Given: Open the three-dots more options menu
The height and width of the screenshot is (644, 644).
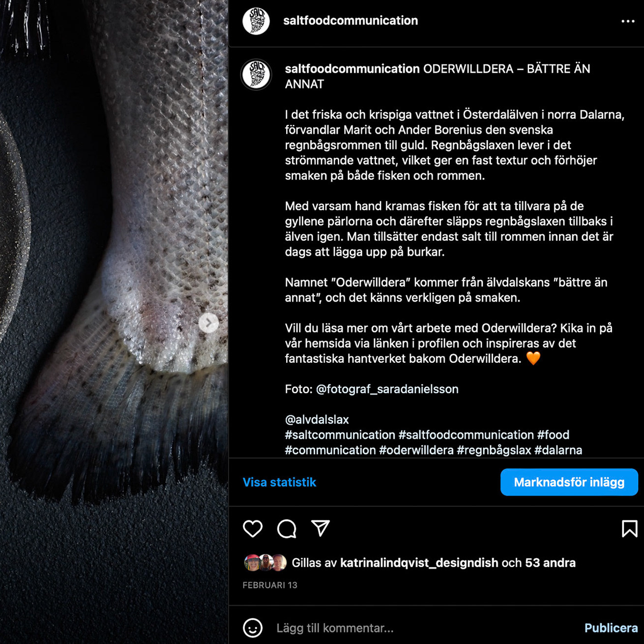Looking at the screenshot, I should (628, 21).
